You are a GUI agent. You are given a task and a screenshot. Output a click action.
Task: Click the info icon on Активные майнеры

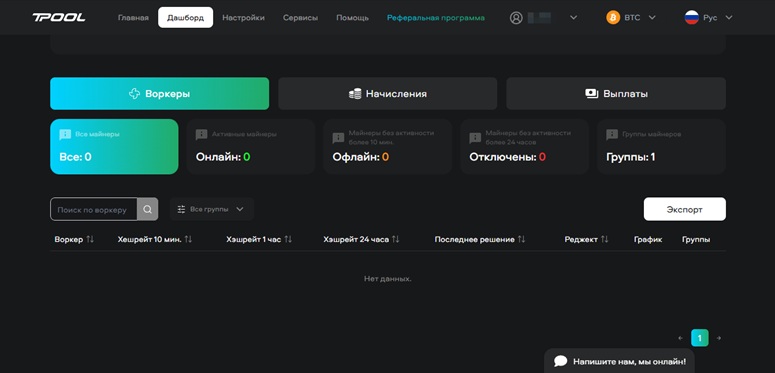(202, 135)
